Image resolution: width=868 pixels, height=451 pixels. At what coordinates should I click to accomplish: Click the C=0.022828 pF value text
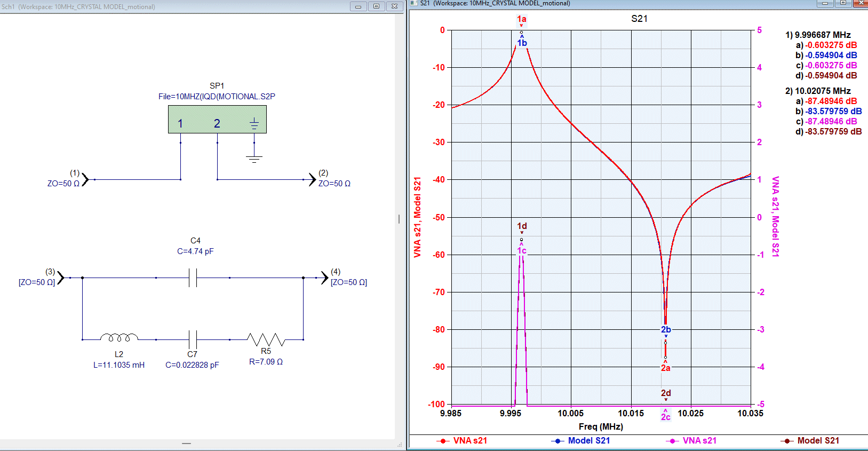click(x=192, y=365)
